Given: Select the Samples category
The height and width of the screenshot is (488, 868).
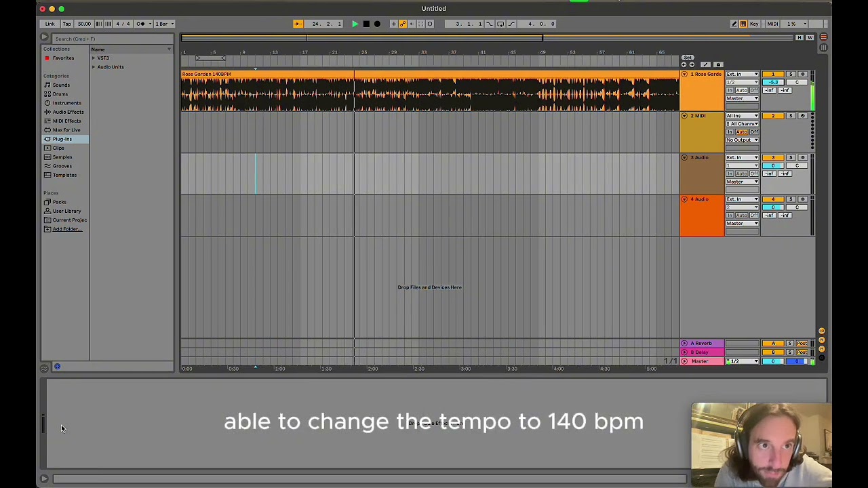Looking at the screenshot, I should [x=62, y=157].
